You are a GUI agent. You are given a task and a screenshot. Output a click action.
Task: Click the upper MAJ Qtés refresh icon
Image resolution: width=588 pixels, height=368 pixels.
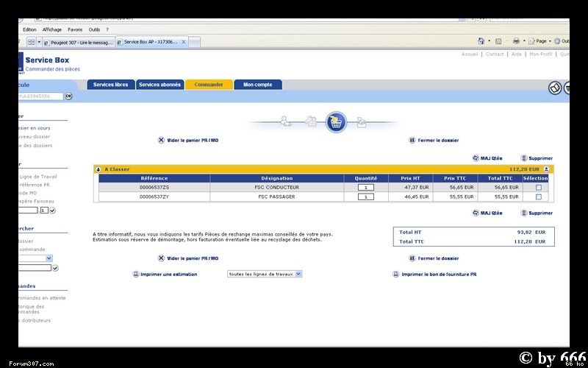476,158
